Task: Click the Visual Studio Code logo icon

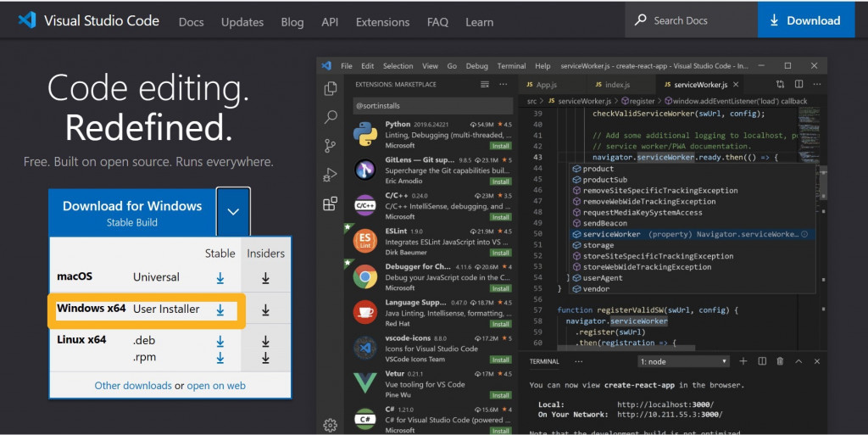Action: [x=27, y=20]
